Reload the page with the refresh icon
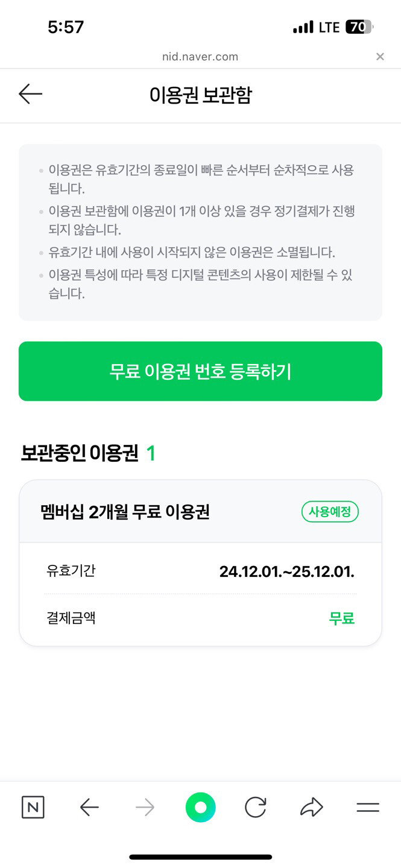Image resolution: width=401 pixels, height=868 pixels. click(256, 808)
